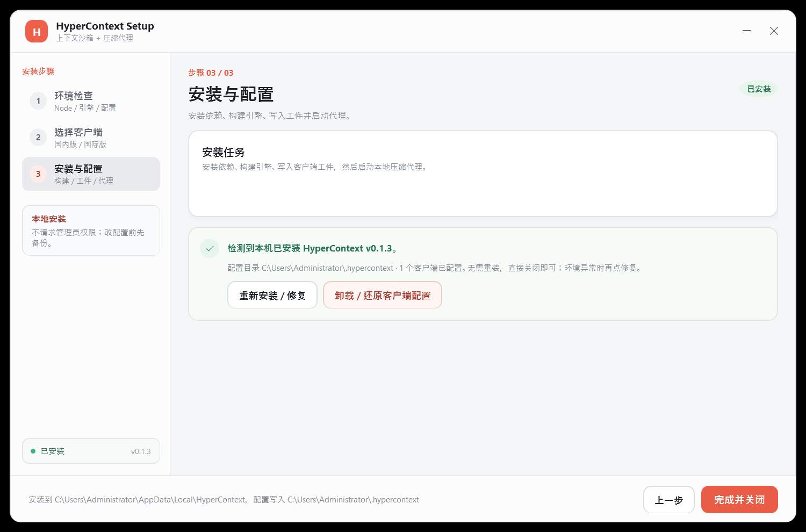Click the 步骤 03 / 03 label
The height and width of the screenshot is (532, 806).
(211, 73)
